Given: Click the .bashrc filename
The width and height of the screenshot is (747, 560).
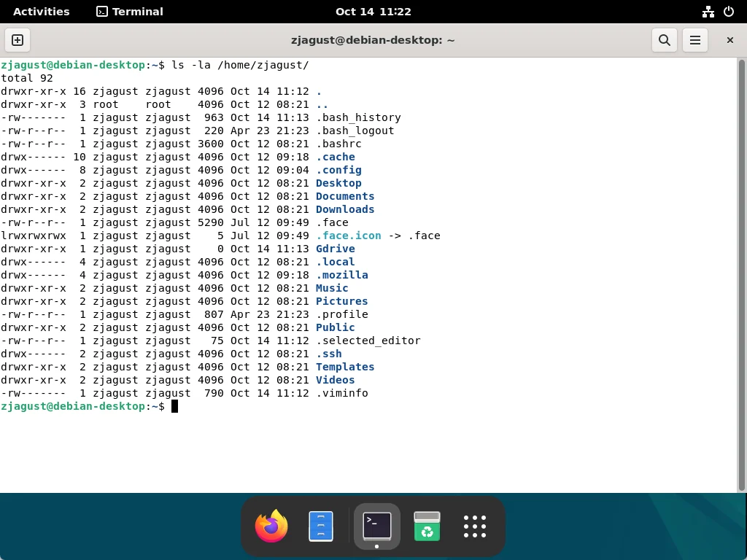Looking at the screenshot, I should [338, 144].
